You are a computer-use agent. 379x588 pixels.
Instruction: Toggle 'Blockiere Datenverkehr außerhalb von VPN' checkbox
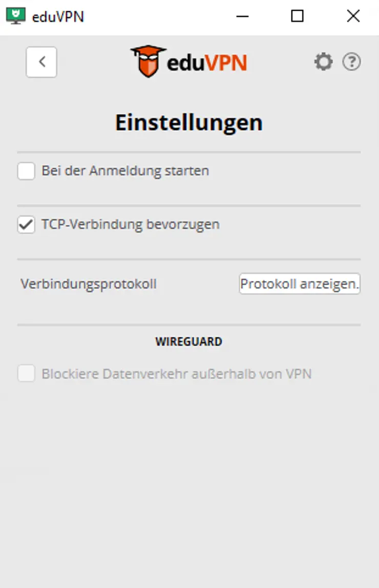pyautogui.click(x=26, y=374)
